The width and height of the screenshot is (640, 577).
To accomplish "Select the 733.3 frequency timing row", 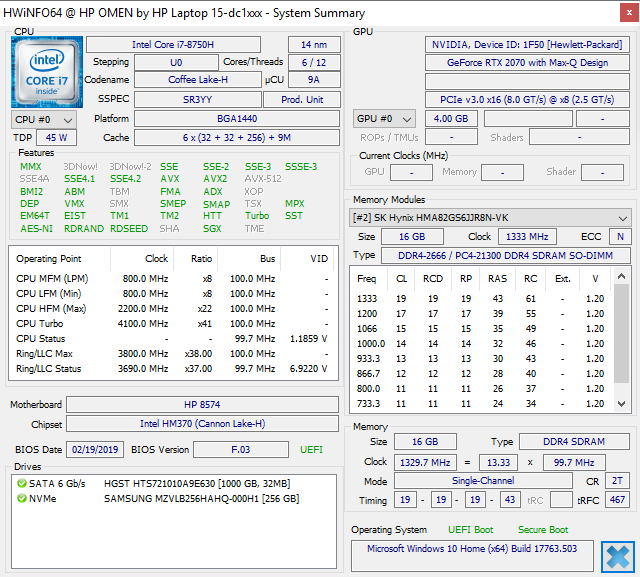I will (482, 404).
